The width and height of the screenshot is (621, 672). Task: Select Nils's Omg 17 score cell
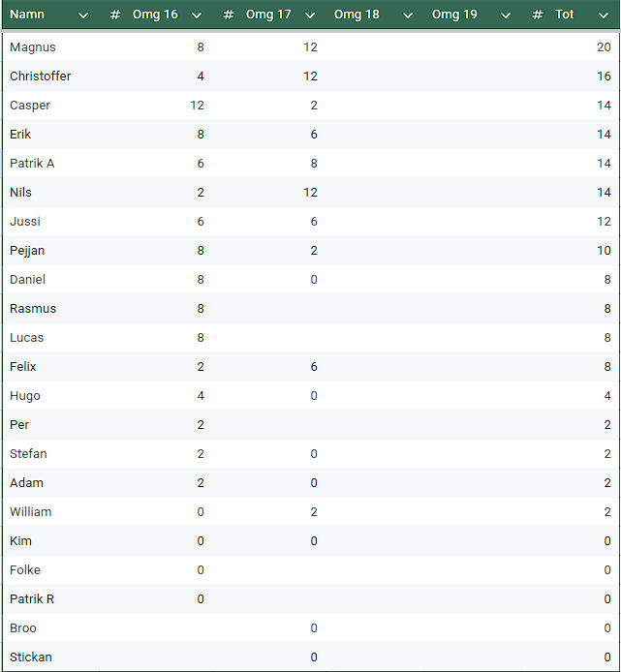pyautogui.click(x=310, y=193)
